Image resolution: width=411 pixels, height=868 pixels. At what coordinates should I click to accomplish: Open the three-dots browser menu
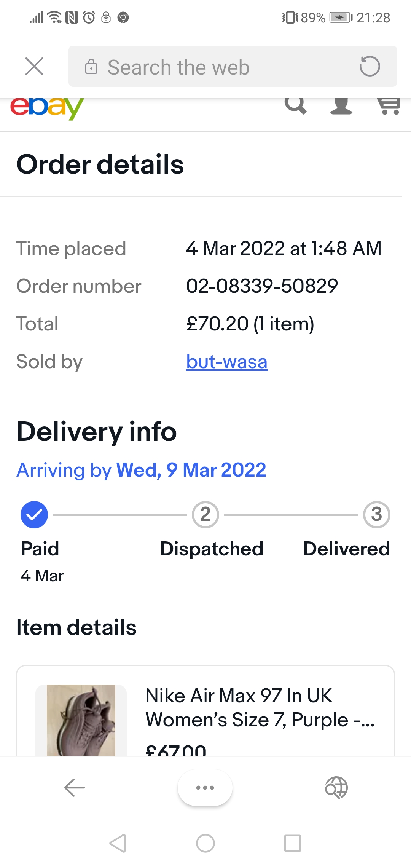tap(205, 788)
